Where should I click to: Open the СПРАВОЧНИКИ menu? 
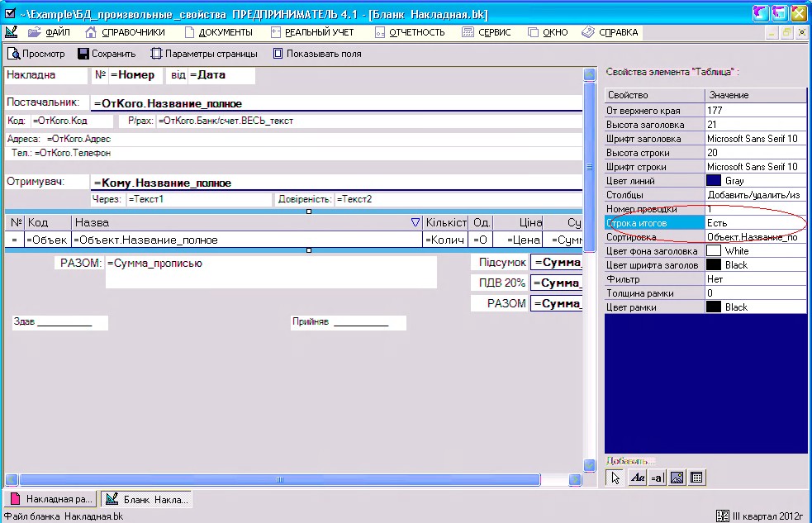pos(126,32)
